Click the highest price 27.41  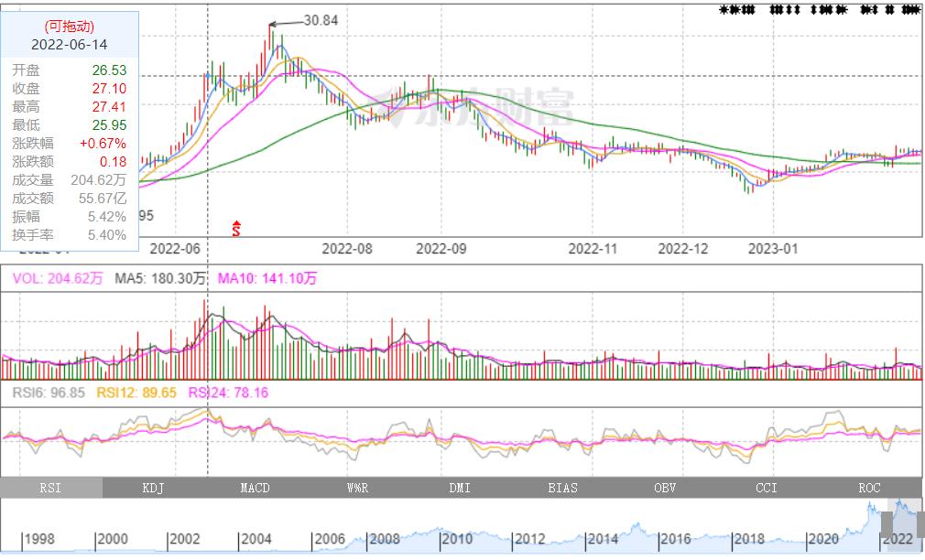(x=109, y=107)
